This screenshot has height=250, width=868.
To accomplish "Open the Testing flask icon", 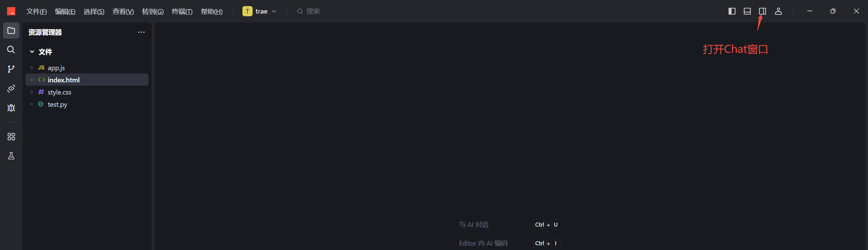I will click(x=11, y=156).
